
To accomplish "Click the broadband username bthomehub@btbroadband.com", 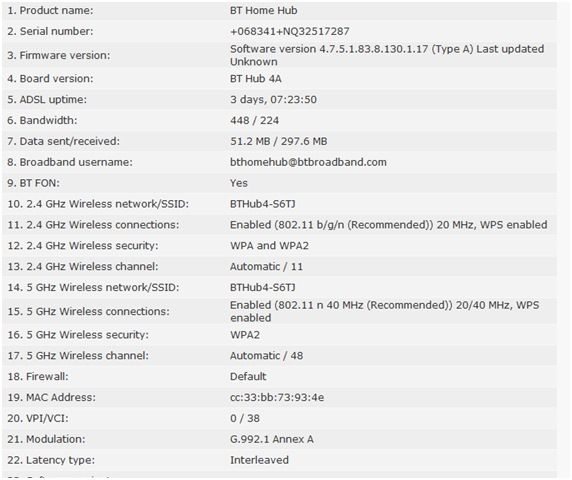I will click(308, 162).
